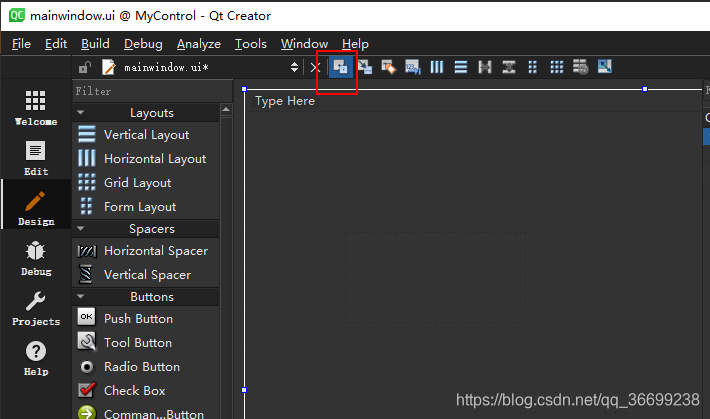Screen dimensions: 710x419
Task: Go to Welcome mode
Action: coord(36,108)
